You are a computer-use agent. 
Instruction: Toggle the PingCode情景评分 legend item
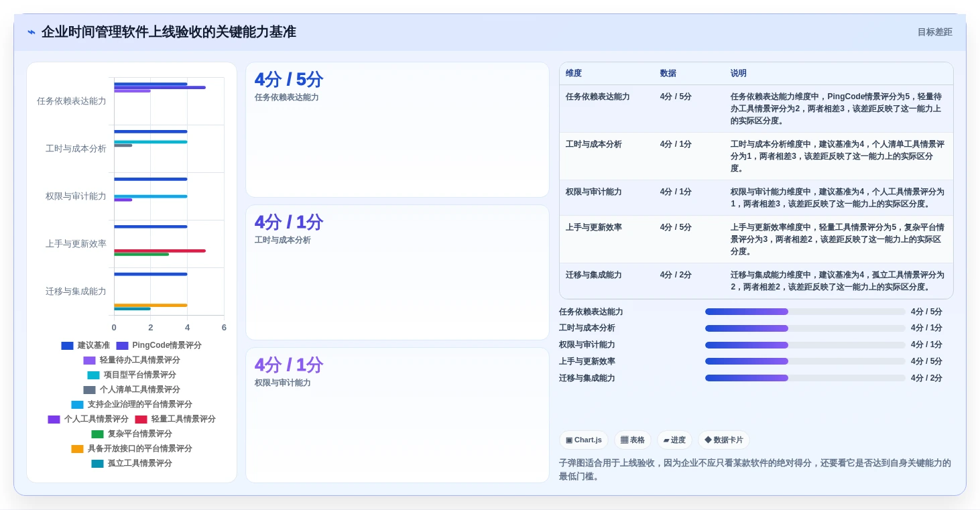[x=159, y=346]
